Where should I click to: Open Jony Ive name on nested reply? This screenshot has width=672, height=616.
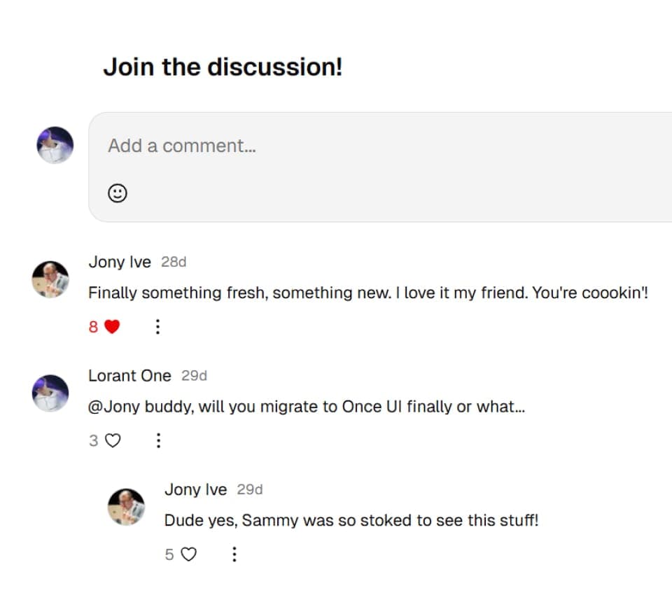[x=196, y=489]
